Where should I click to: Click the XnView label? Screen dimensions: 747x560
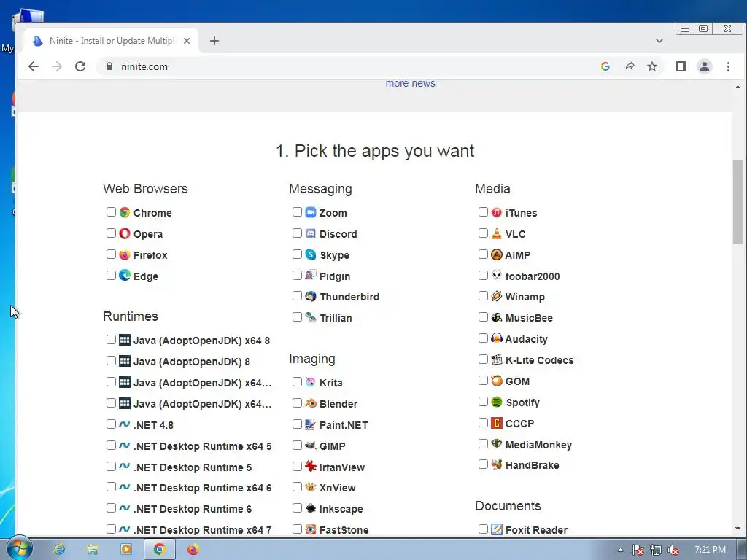coord(337,488)
